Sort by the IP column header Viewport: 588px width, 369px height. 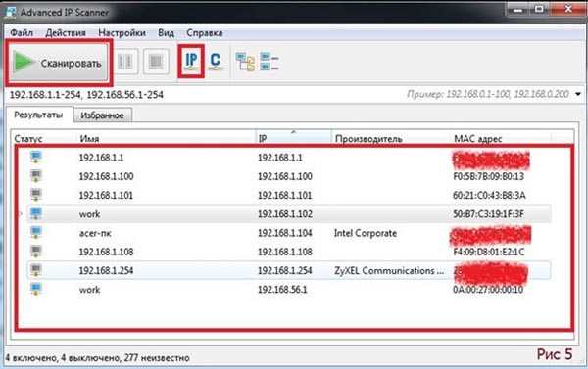pyautogui.click(x=294, y=138)
